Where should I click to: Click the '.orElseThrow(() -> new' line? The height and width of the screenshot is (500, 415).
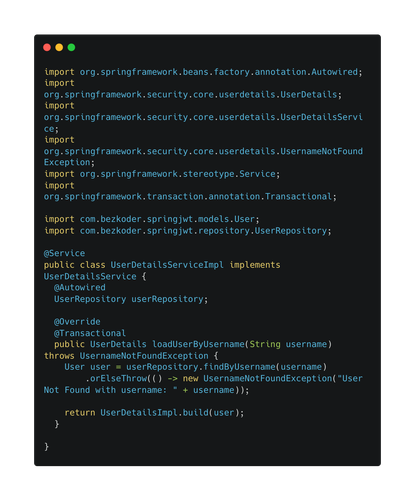pyautogui.click(x=224, y=379)
